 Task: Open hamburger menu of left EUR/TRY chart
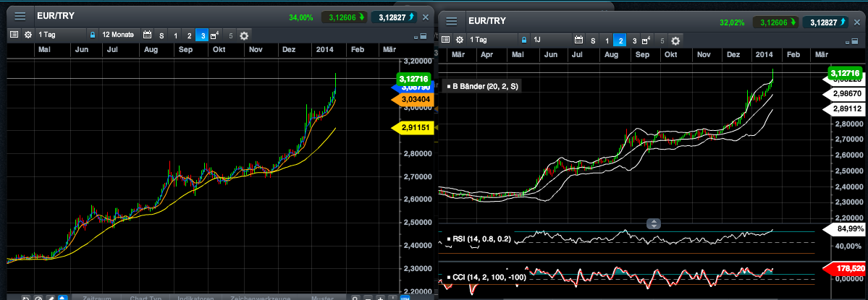pos(20,17)
